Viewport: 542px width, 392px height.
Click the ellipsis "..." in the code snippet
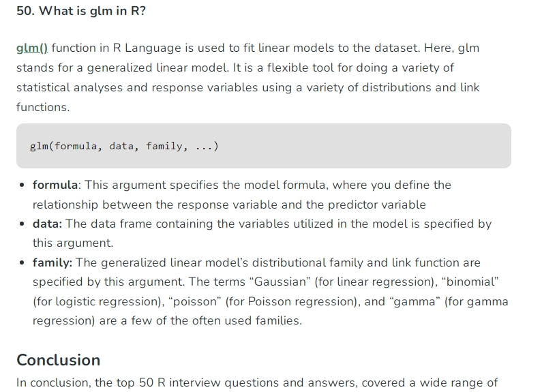click(x=204, y=147)
